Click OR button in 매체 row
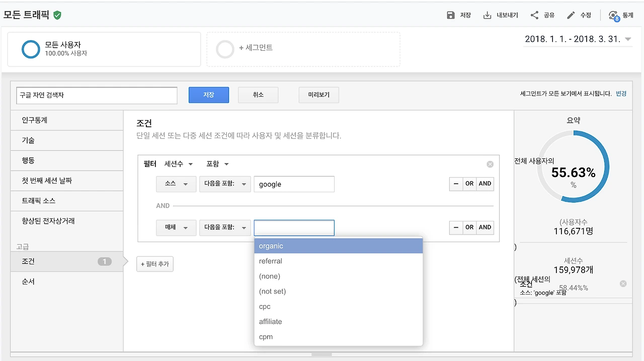Viewport: 644px width, 361px height. [x=469, y=227]
